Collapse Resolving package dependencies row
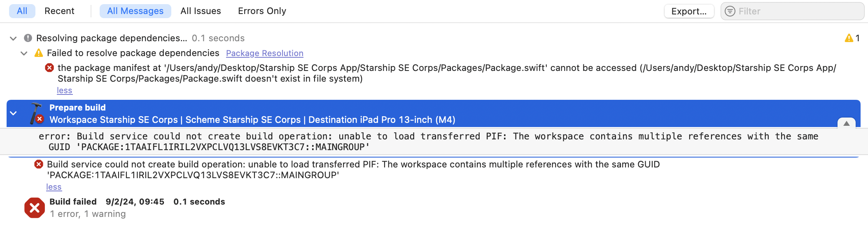Viewport: 868px width, 226px height. click(13, 38)
